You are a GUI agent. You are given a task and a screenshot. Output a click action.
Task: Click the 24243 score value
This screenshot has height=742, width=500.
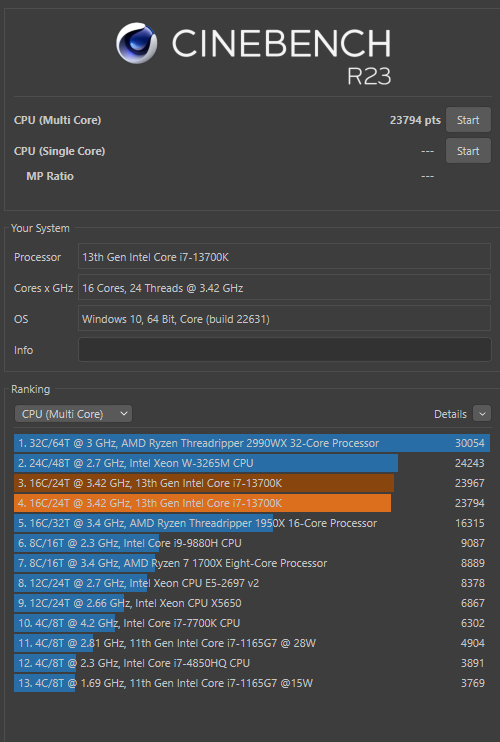tap(470, 463)
